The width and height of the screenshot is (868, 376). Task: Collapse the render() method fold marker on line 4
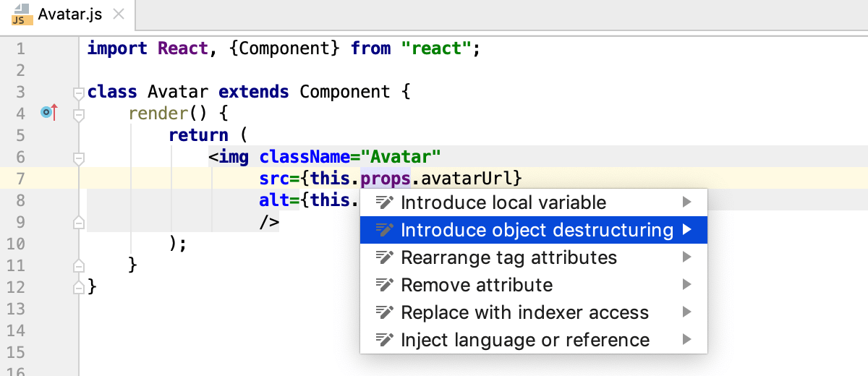point(79,114)
